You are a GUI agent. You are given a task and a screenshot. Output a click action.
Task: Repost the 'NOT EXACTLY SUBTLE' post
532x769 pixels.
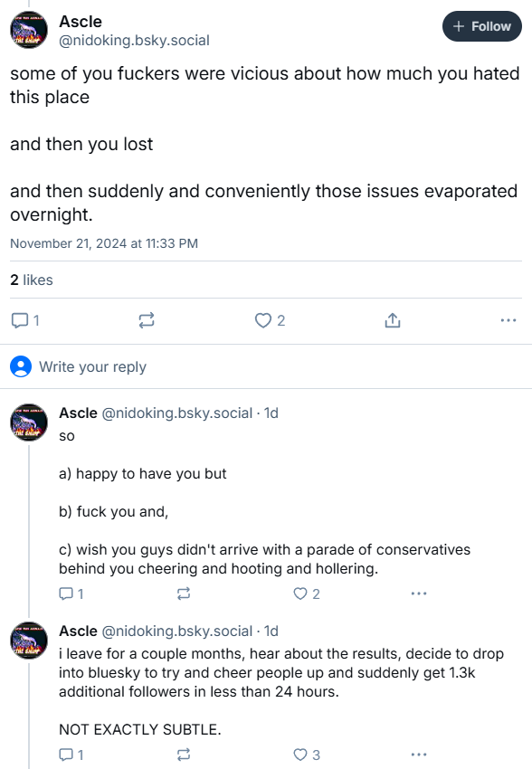click(x=184, y=755)
